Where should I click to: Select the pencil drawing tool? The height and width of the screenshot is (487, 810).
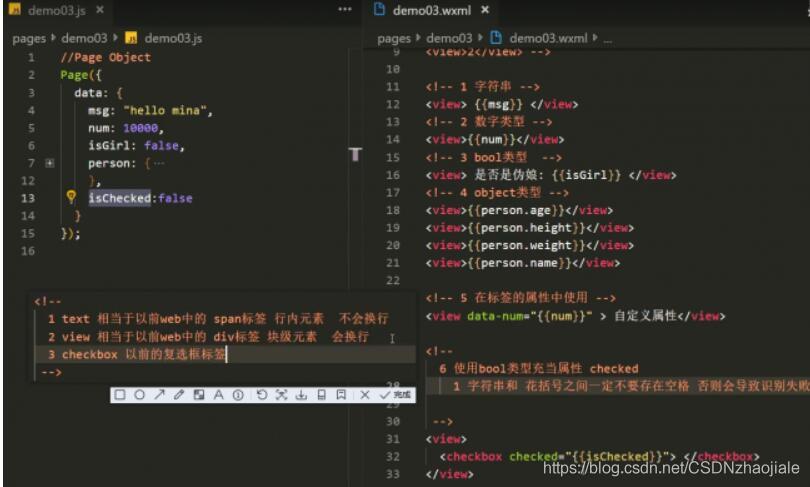click(x=179, y=395)
